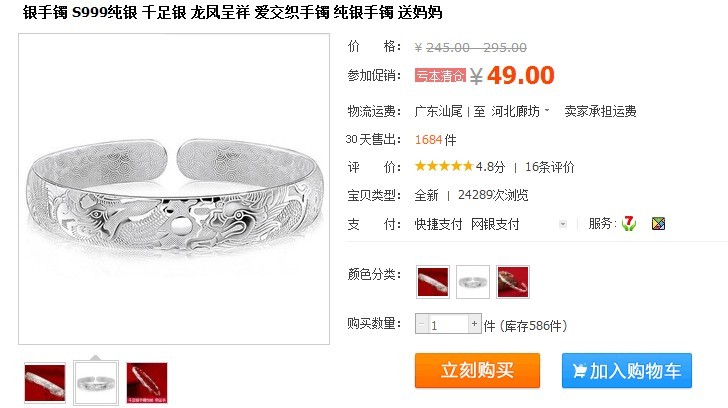Click the five-star rating stars

(x=443, y=166)
